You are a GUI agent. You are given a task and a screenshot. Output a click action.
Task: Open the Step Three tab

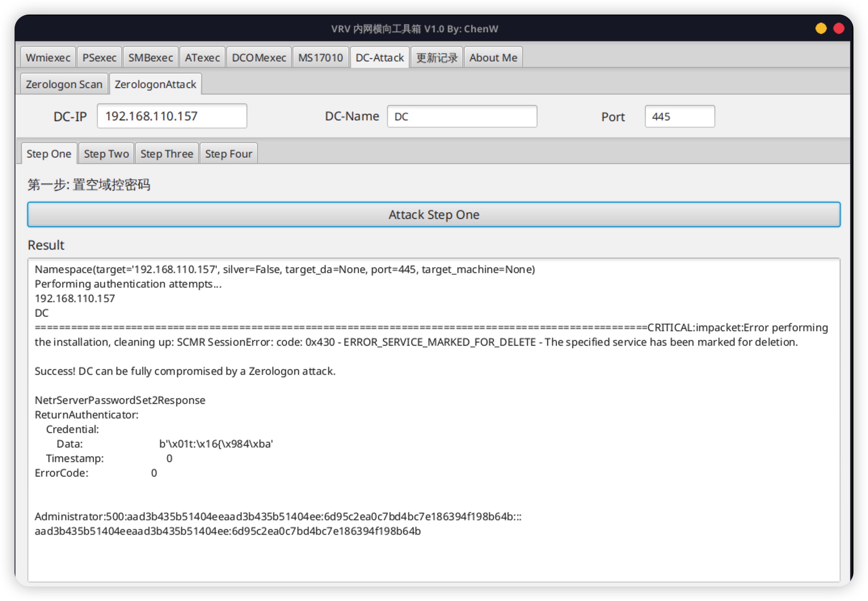click(x=166, y=154)
